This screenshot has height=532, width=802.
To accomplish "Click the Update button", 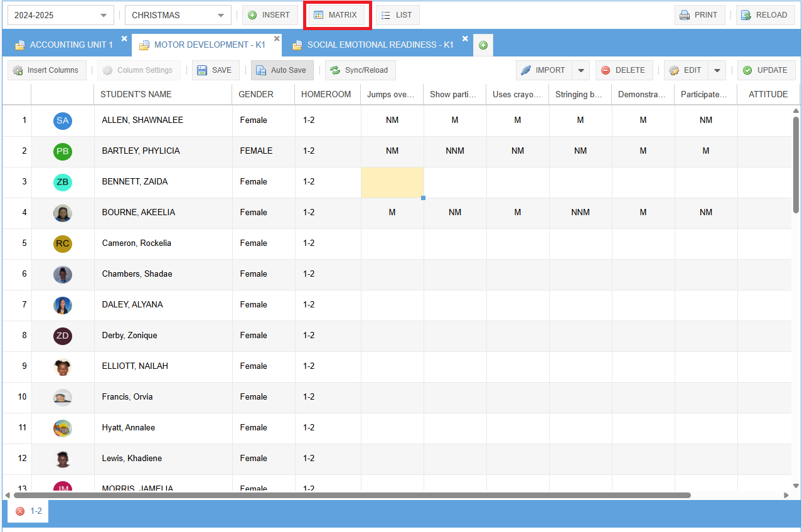I will [766, 70].
